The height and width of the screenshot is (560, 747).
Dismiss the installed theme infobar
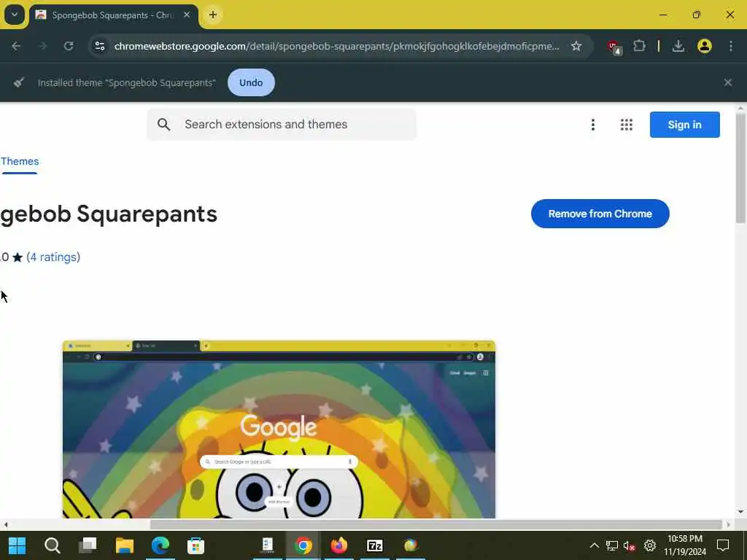(728, 82)
